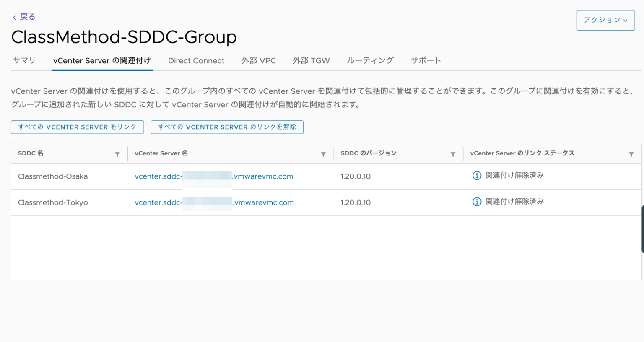Switch to the サマリ tab

pyautogui.click(x=24, y=60)
